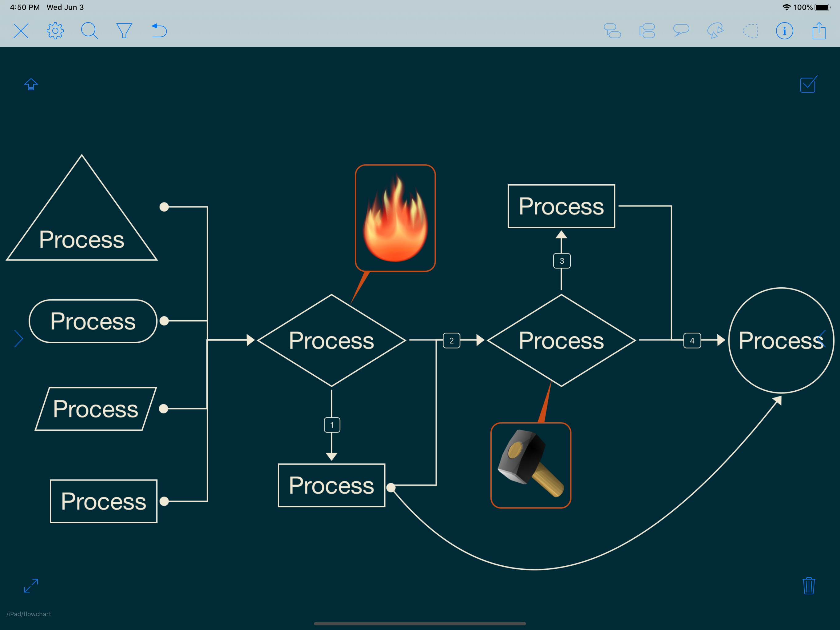Open the info inspector icon

[x=785, y=31]
